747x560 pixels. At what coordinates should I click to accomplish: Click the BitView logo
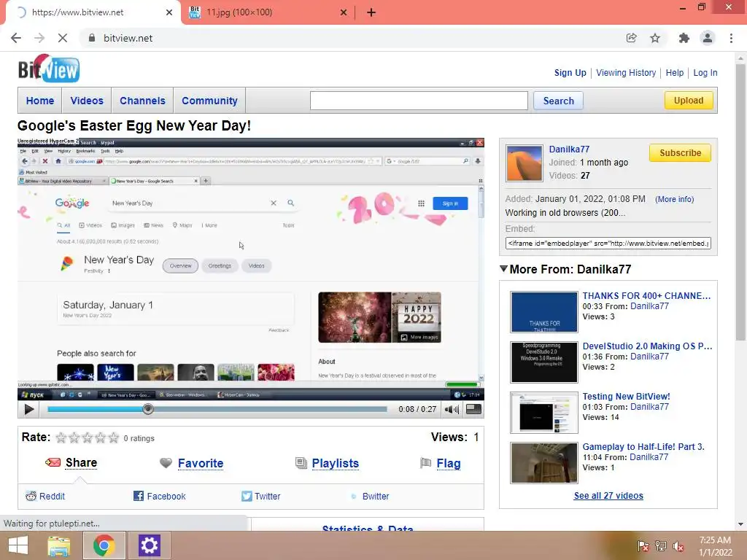pyautogui.click(x=49, y=69)
